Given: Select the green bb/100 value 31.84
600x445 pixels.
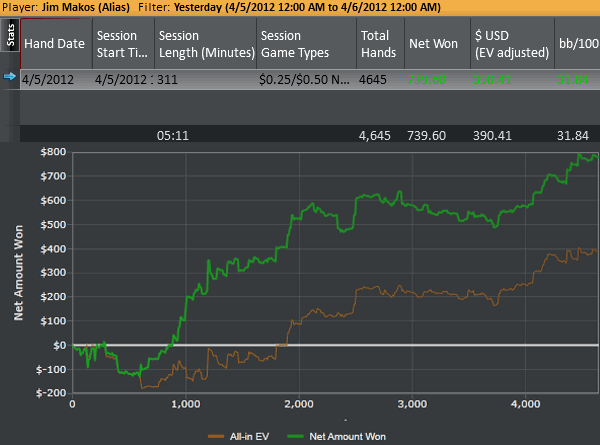Looking at the screenshot, I should (573, 80).
